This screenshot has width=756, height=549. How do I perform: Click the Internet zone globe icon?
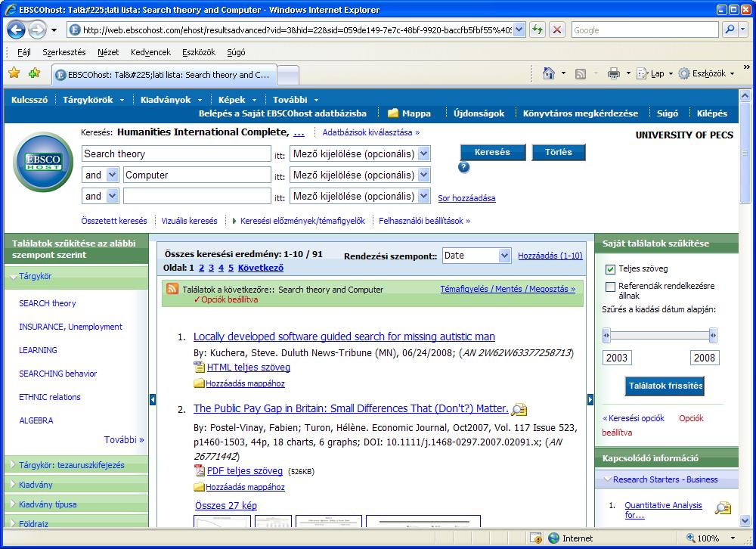click(x=553, y=538)
